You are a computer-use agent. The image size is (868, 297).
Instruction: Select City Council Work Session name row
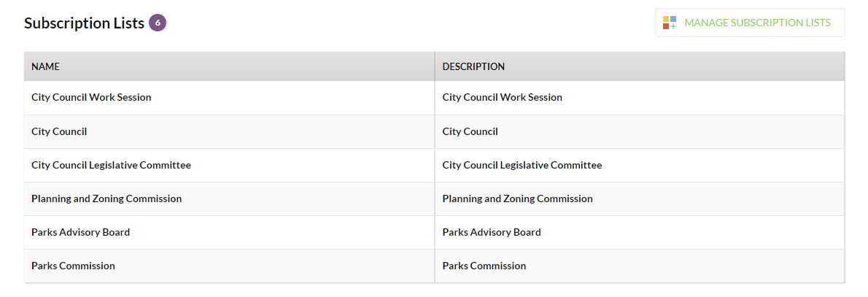229,98
